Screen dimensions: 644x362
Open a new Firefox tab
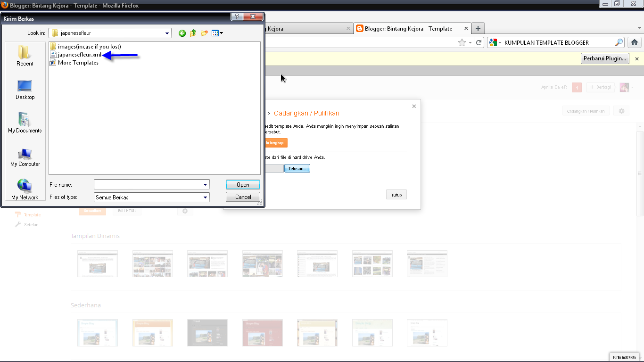tap(478, 28)
